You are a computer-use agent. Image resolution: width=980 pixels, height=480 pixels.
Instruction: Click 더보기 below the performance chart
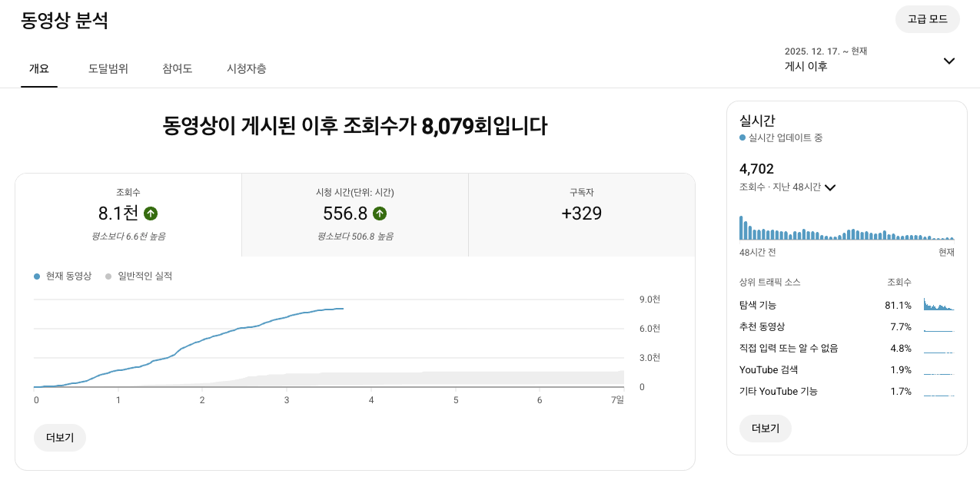click(x=59, y=436)
